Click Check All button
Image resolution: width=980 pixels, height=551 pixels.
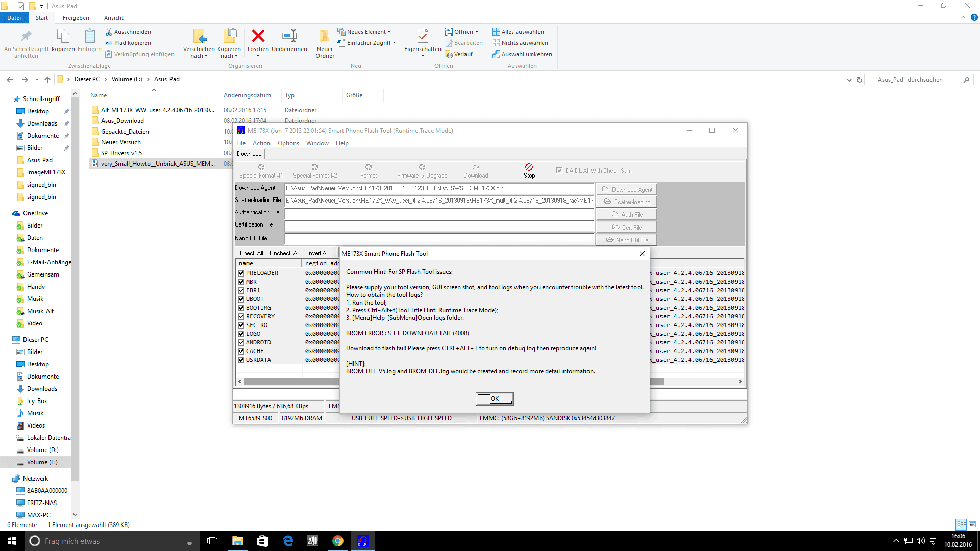click(x=252, y=253)
